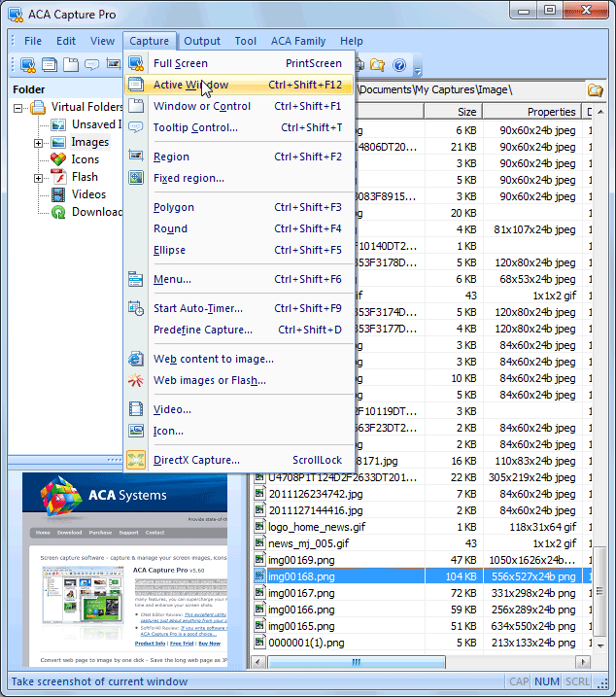Select the Videos folder in tree

pyautogui.click(x=88, y=194)
